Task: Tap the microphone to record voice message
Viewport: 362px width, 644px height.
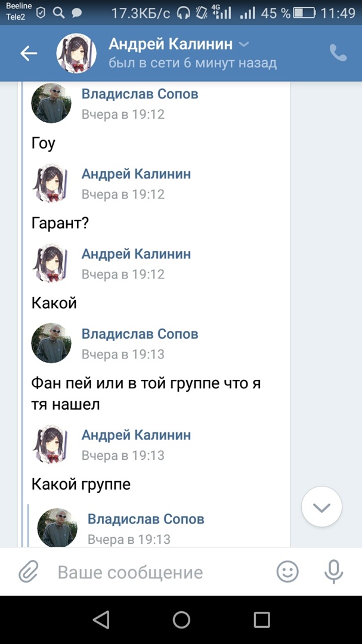Action: pyautogui.click(x=333, y=572)
